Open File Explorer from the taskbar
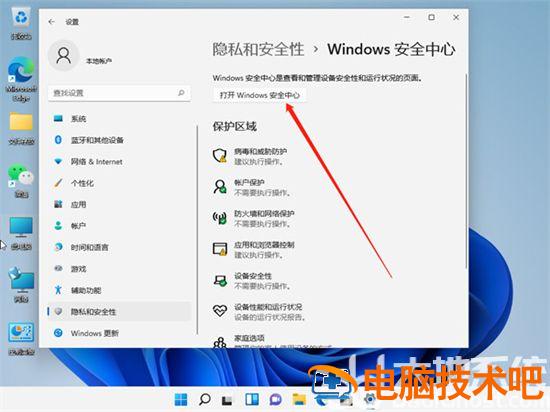 click(x=299, y=399)
